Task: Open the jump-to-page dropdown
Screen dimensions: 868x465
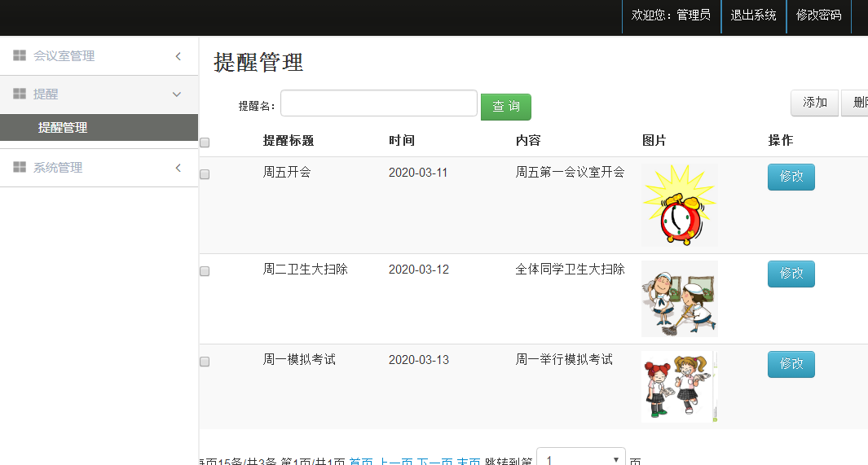Action: (581, 457)
